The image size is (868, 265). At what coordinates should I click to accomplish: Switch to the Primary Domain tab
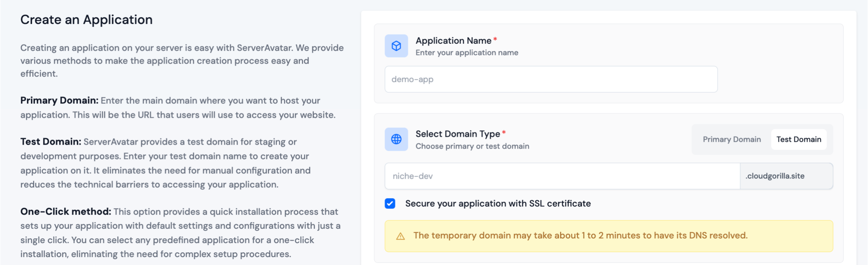coord(732,139)
